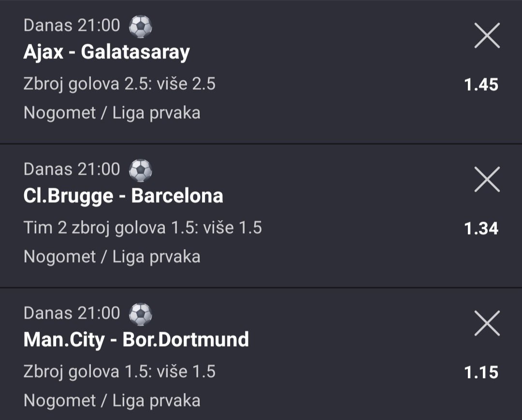This screenshot has width=522, height=420.
Task: Click Nogomet / Liga prvaka under Cl.Brugge match
Action: (x=112, y=257)
